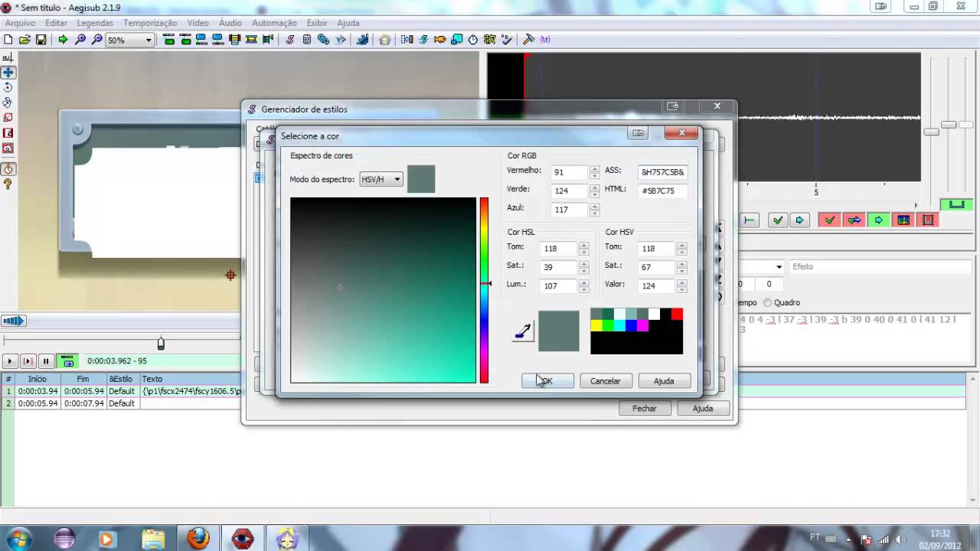The image size is (980, 551).
Task: Toggle video auto-scroll button beside pause
Action: [67, 361]
